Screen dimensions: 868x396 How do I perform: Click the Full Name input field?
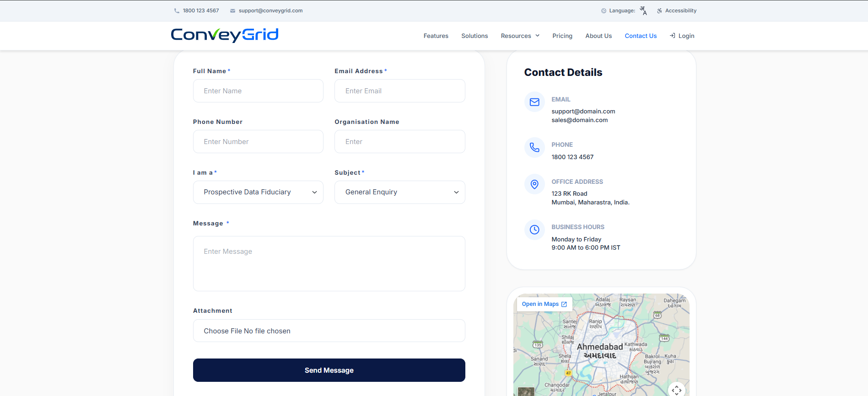tap(258, 91)
